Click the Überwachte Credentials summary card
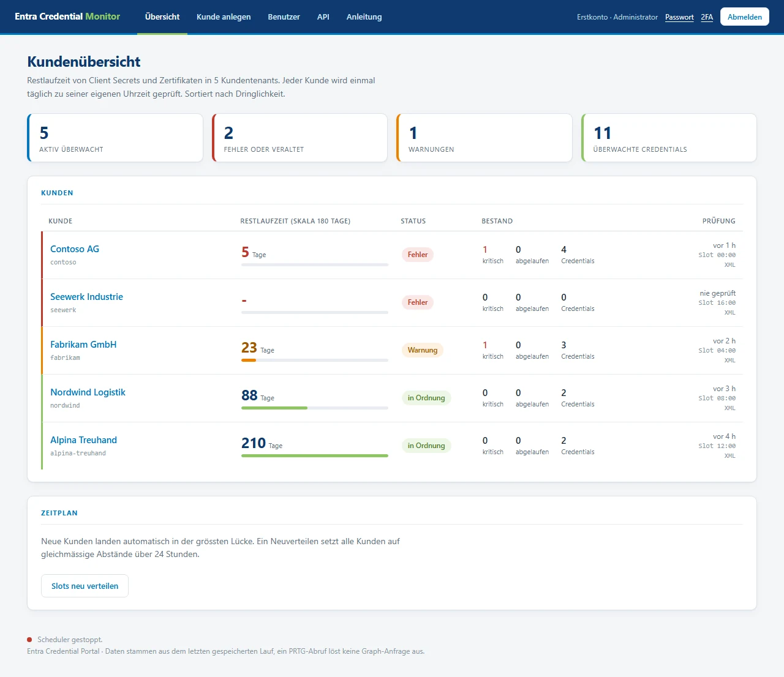Screen dimensions: 784x677 point(669,138)
